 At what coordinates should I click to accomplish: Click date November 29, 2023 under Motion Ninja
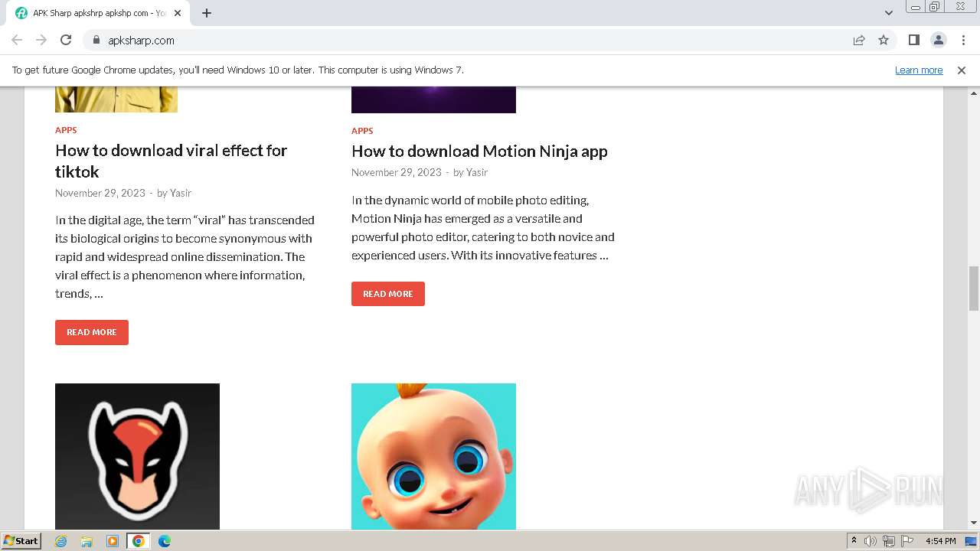click(x=397, y=172)
